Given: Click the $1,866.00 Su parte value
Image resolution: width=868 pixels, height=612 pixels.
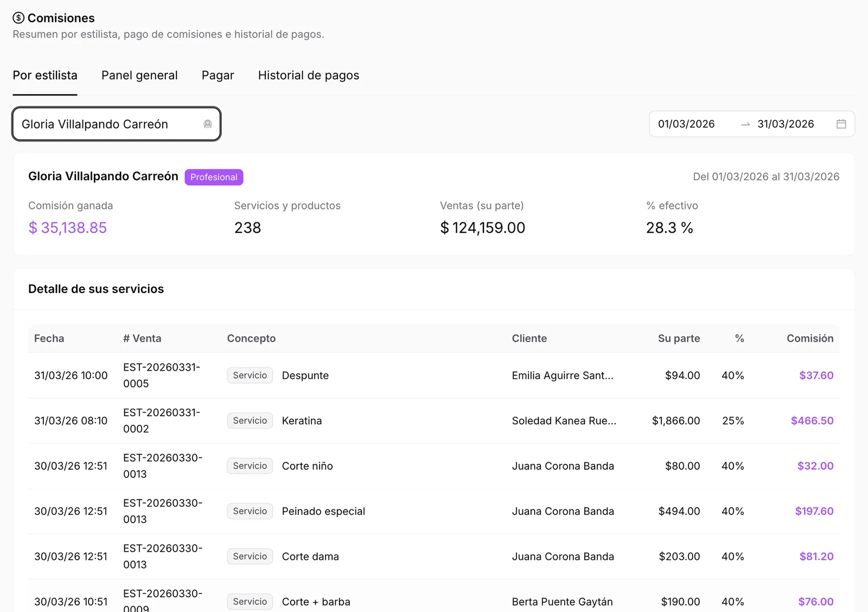Looking at the screenshot, I should [x=676, y=420].
